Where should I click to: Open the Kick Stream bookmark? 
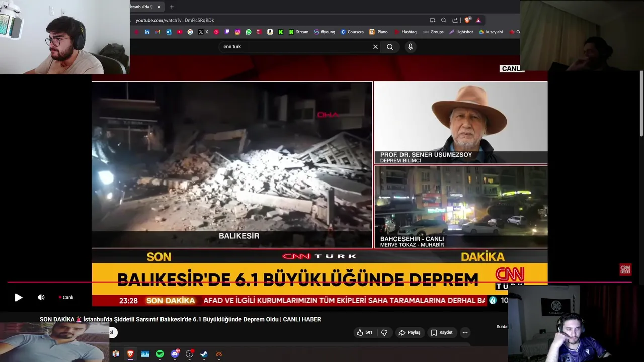(299, 32)
